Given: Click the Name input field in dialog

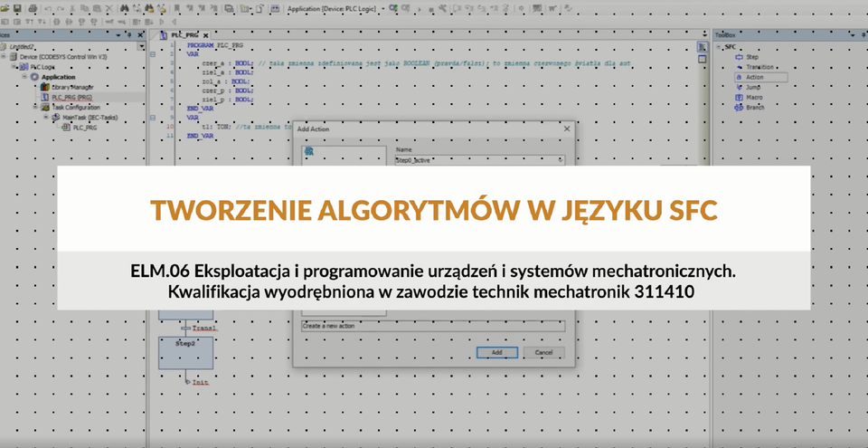Looking at the screenshot, I should [479, 159].
